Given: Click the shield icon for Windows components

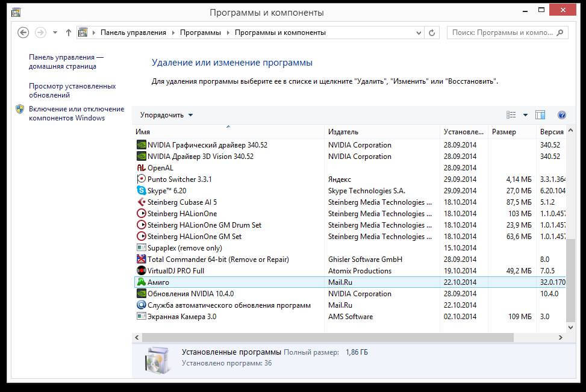Looking at the screenshot, I should point(20,109).
